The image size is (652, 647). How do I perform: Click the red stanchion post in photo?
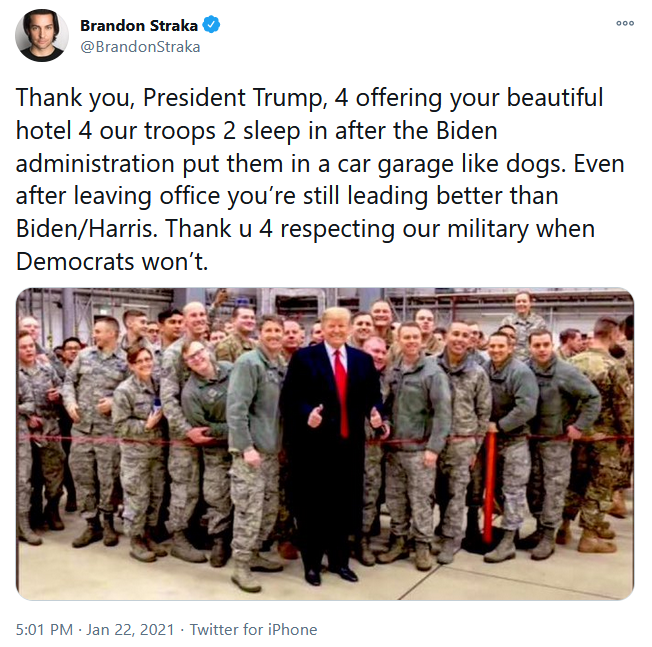[x=490, y=486]
